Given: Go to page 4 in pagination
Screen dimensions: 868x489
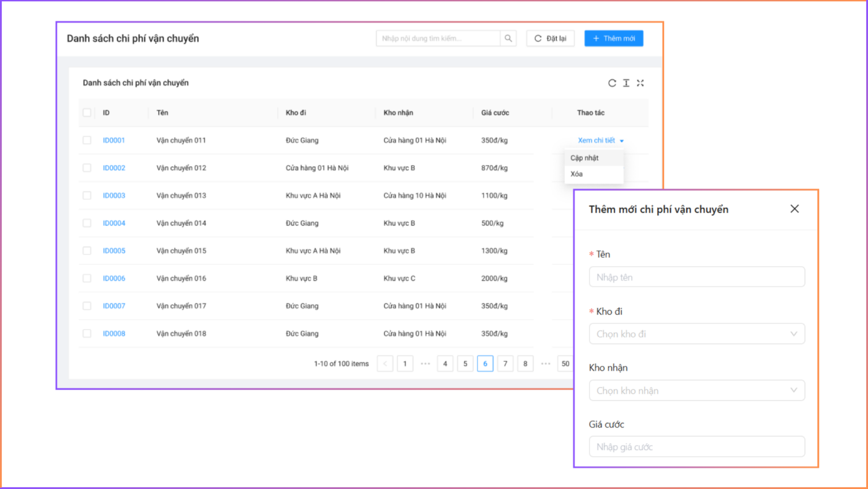Looking at the screenshot, I should [x=445, y=364].
